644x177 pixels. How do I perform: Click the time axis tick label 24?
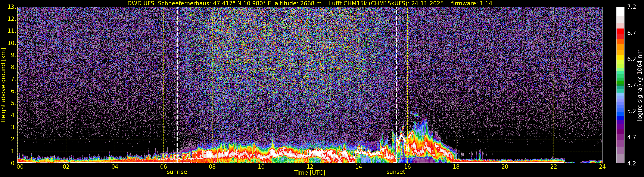coord(602,167)
